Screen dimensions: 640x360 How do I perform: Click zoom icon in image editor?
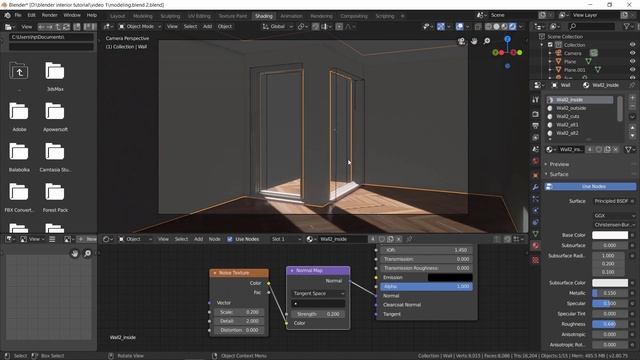click(87, 253)
